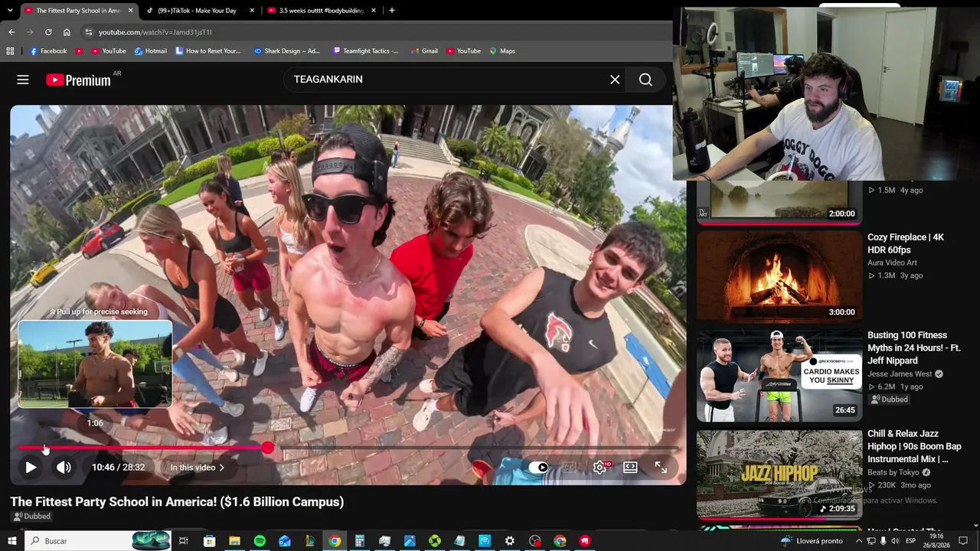Open the Facebook bookmark
Viewport: 980px width, 551px height.
click(47, 51)
